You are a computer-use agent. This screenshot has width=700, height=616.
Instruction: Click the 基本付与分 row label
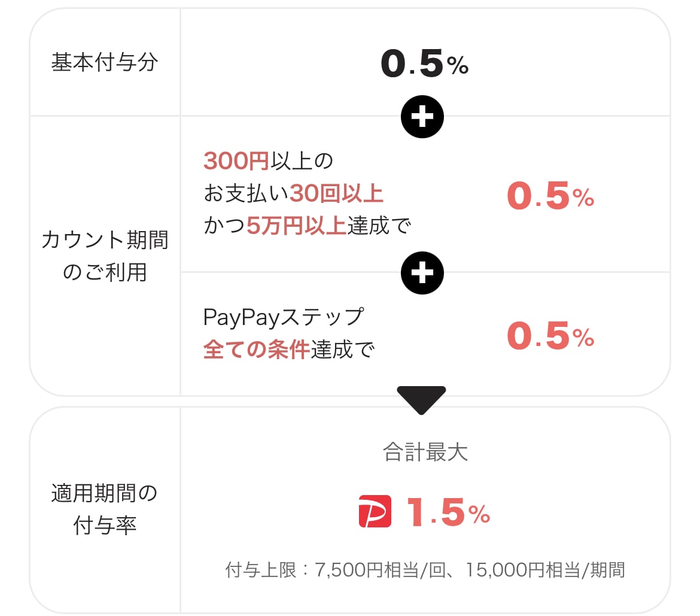(105, 62)
